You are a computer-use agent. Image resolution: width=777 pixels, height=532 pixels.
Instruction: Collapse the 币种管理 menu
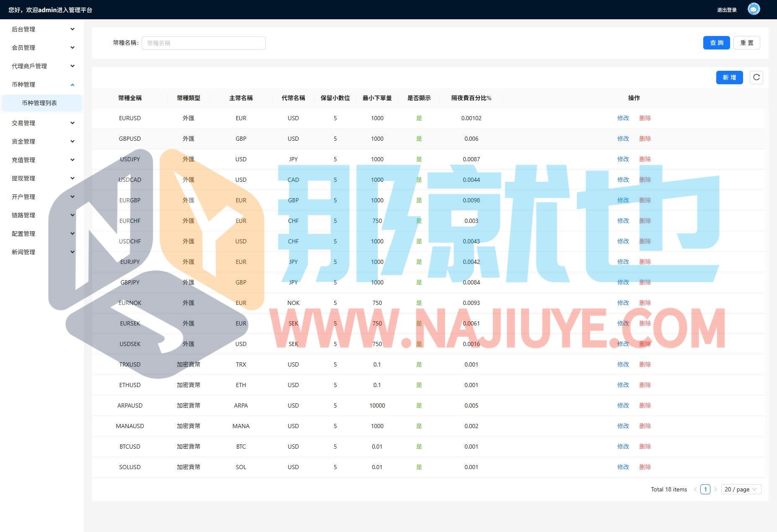42,85
